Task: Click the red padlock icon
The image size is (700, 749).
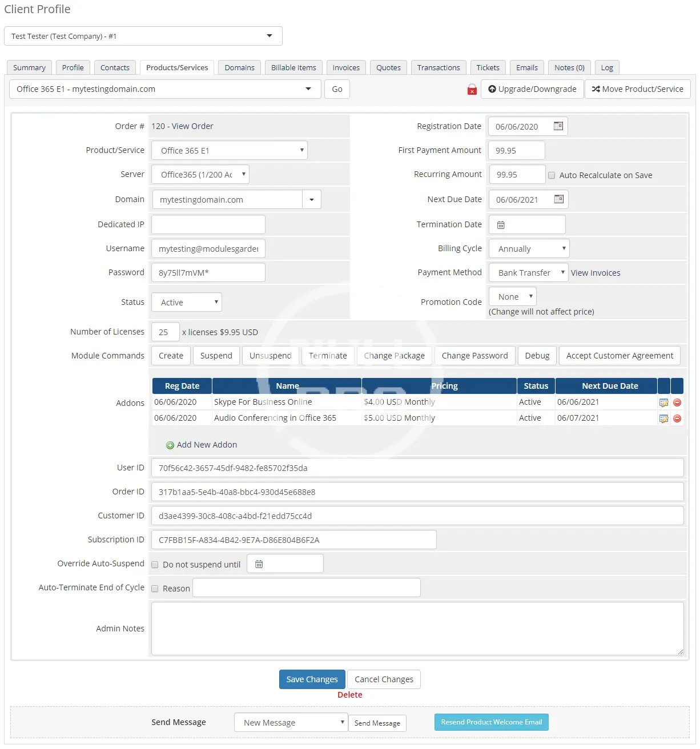Action: point(472,90)
